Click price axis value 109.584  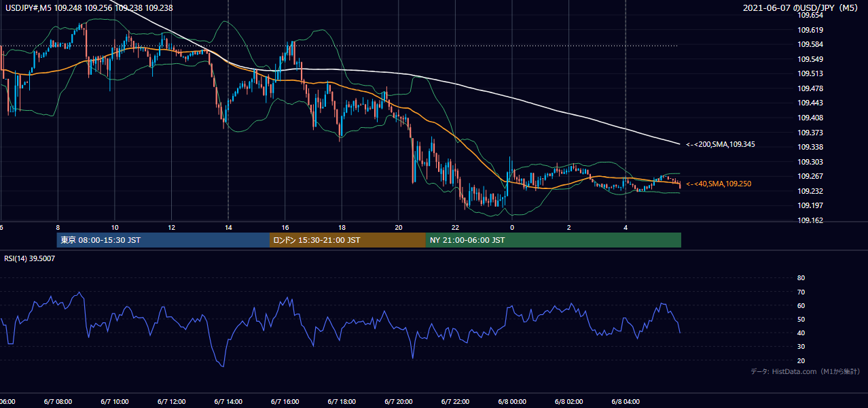click(x=811, y=44)
